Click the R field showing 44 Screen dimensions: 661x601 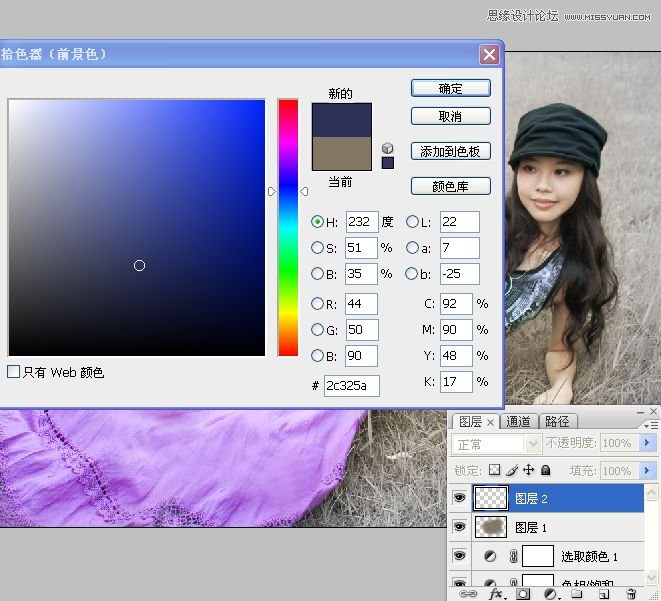[x=361, y=303]
